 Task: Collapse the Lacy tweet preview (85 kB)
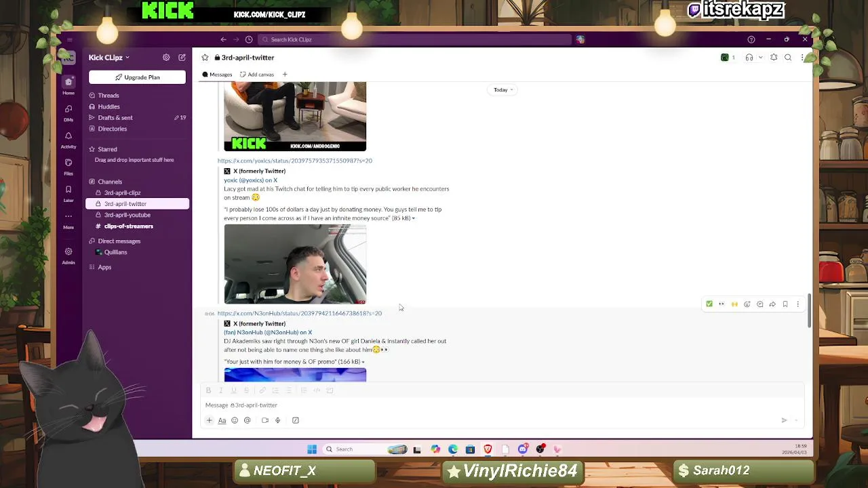pos(414,218)
